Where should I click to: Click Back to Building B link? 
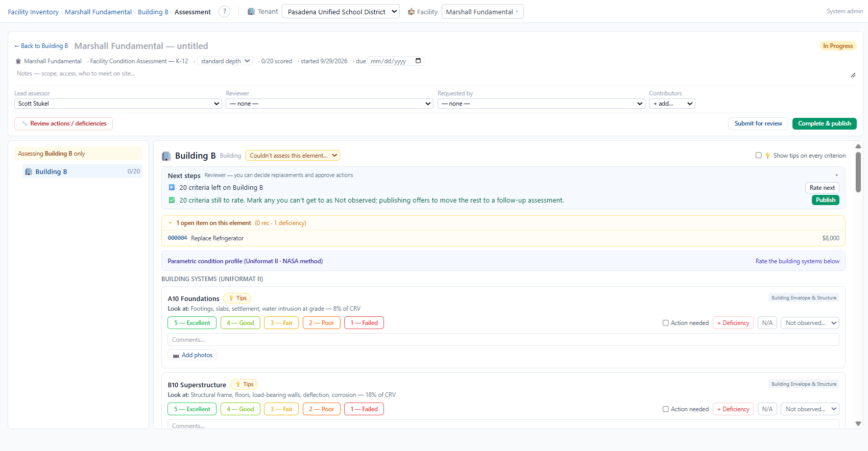41,46
